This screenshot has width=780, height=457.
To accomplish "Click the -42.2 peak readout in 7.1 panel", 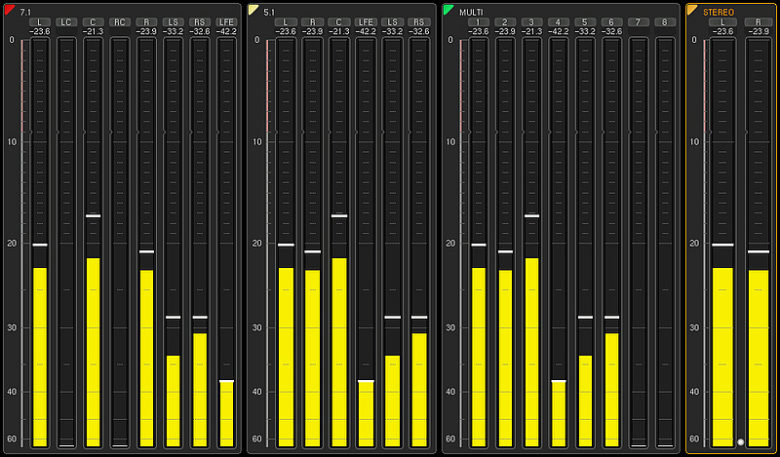I will [x=227, y=31].
